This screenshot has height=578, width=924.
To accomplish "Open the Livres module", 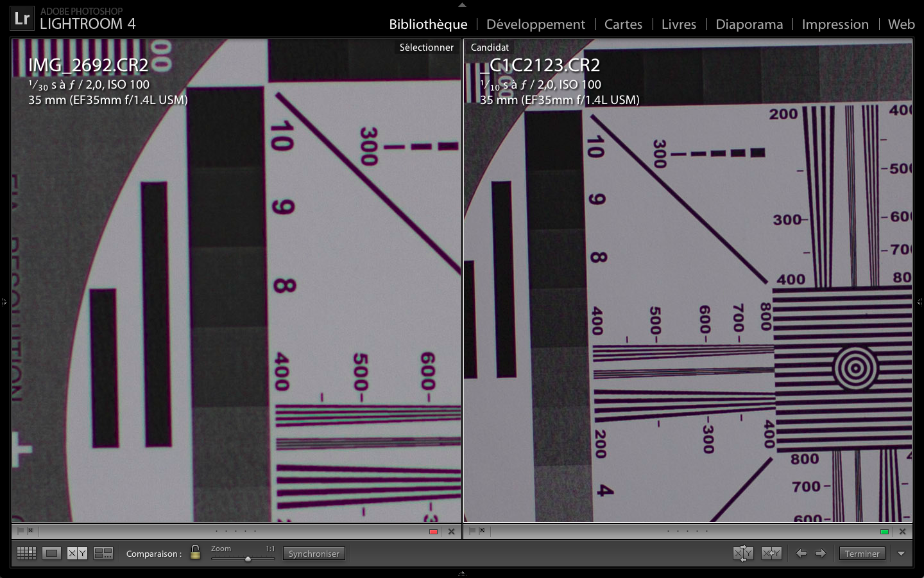I will click(x=679, y=24).
